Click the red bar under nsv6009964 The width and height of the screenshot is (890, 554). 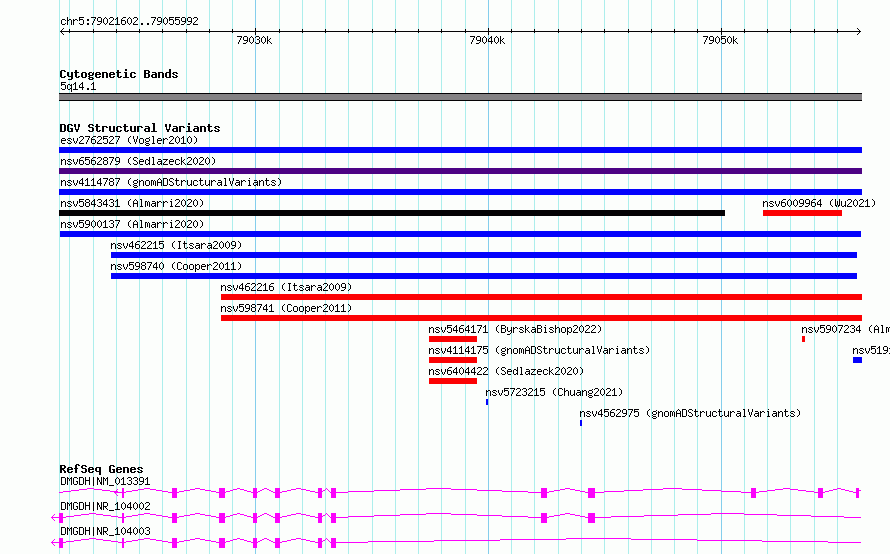coord(803,213)
